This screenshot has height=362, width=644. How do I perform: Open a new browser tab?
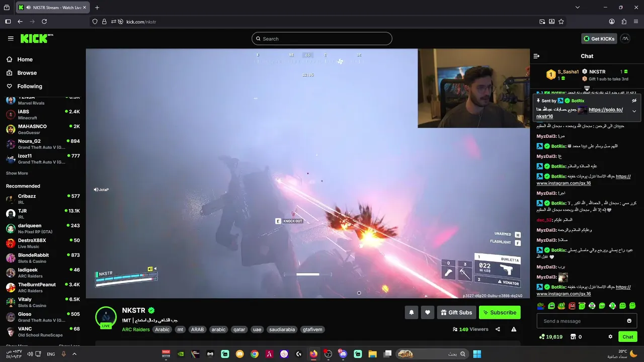[97, 8]
